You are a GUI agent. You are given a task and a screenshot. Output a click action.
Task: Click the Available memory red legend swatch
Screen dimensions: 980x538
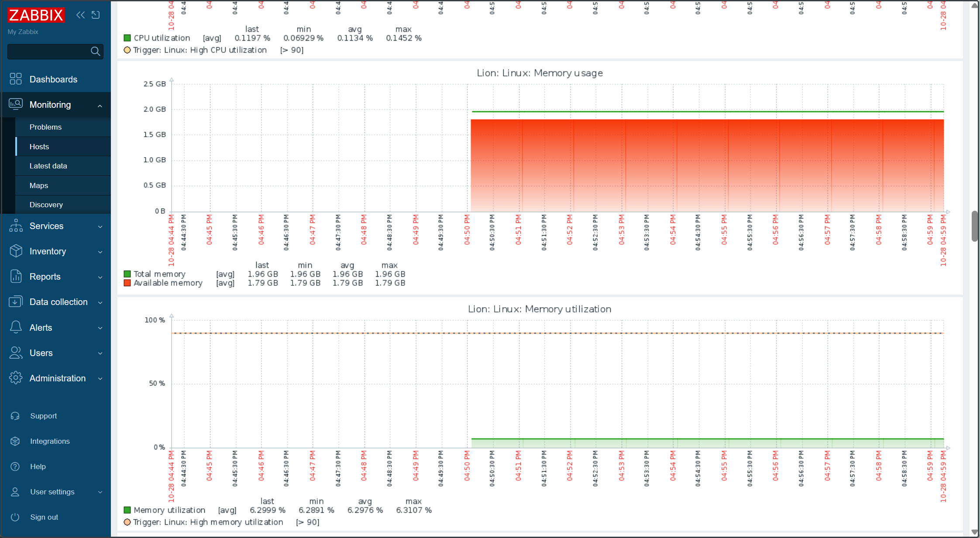pyautogui.click(x=127, y=283)
